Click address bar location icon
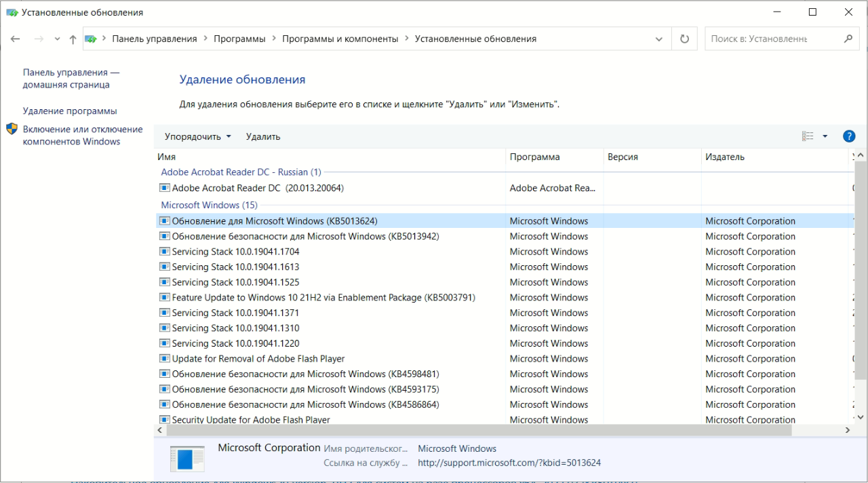 pos(90,39)
